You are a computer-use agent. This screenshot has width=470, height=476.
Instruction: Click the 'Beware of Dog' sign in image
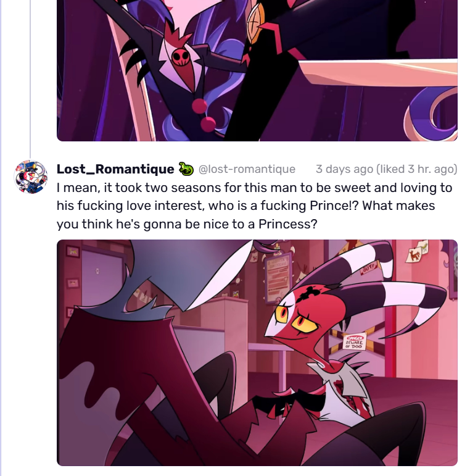tap(354, 342)
